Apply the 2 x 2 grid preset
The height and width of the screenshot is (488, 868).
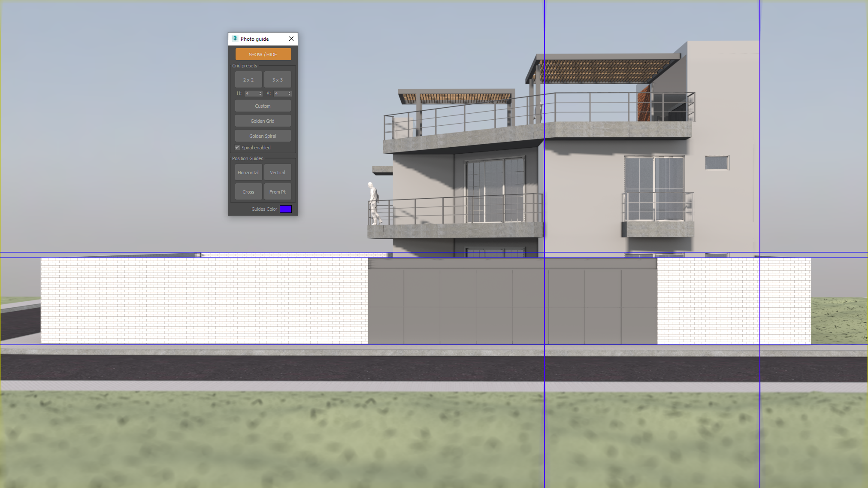248,80
